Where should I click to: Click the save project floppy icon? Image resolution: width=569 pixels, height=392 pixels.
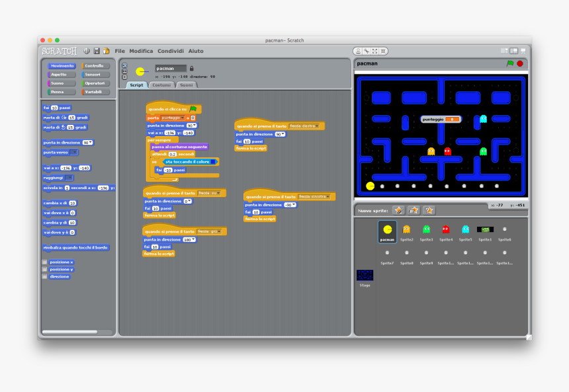(x=97, y=51)
